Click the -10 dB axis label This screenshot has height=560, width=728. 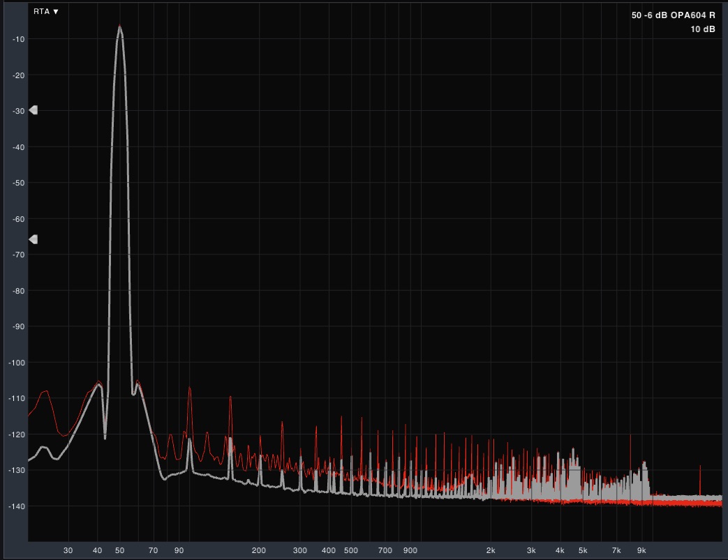tap(19, 39)
